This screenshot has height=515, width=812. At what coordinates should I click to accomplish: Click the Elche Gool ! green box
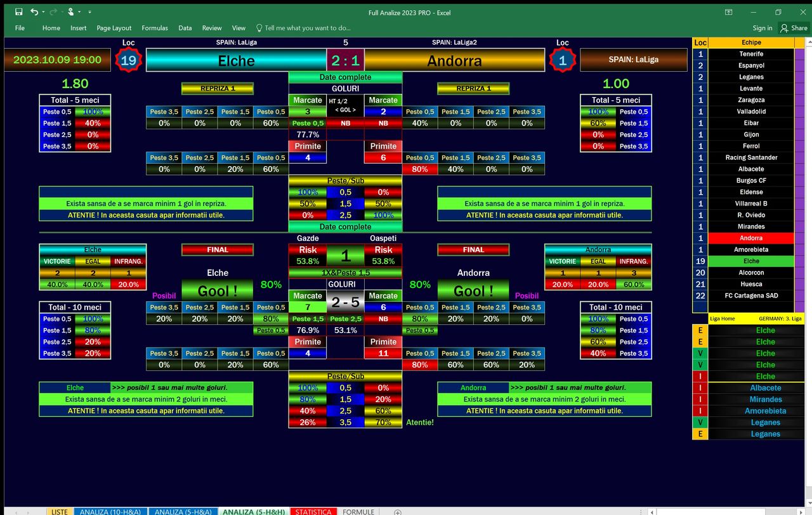click(x=218, y=290)
